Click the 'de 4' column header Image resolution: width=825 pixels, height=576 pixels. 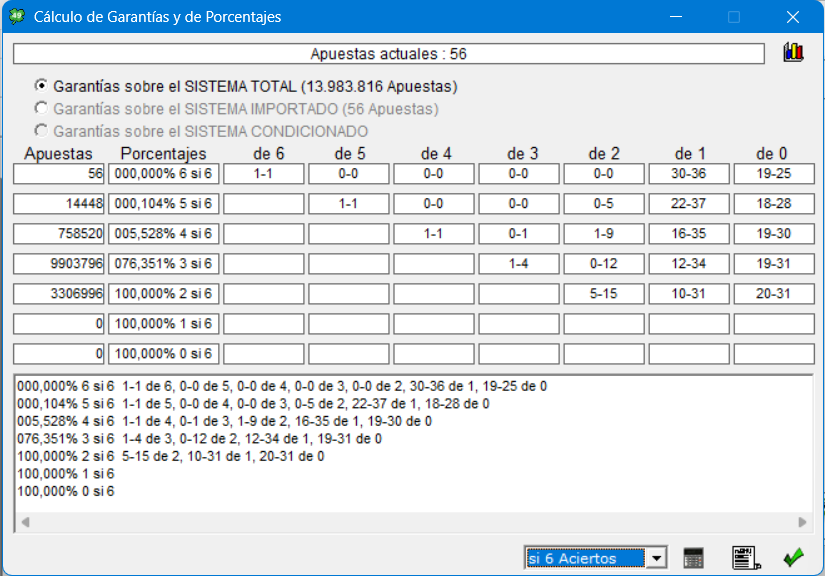(436, 154)
